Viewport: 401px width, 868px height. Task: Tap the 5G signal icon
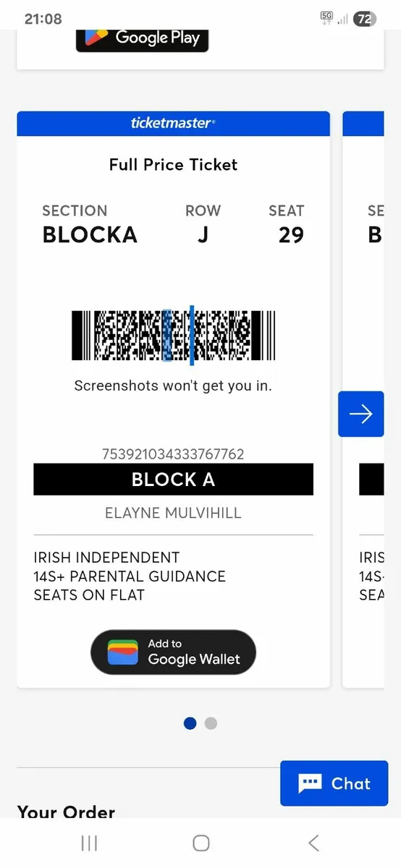(326, 19)
